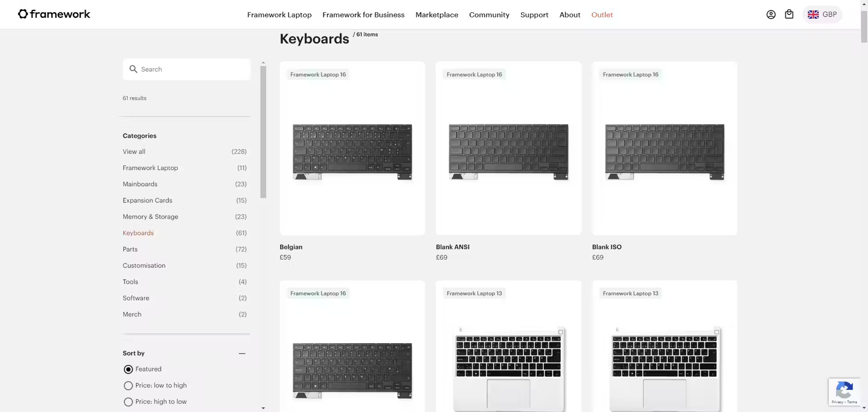Screen dimensions: 868x412
Task: Open the GBP currency selector
Action: 823,14
